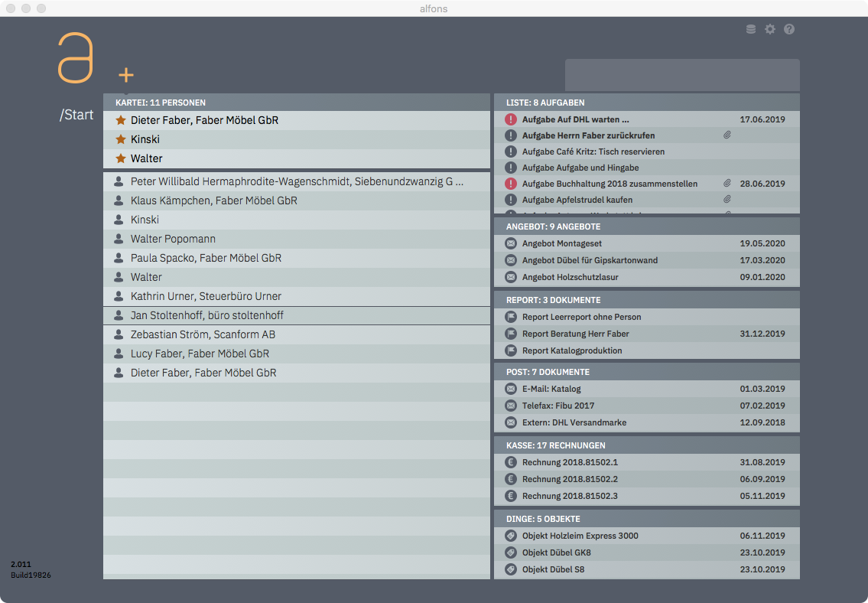Click the red alert icon for DHL task

[511, 119]
